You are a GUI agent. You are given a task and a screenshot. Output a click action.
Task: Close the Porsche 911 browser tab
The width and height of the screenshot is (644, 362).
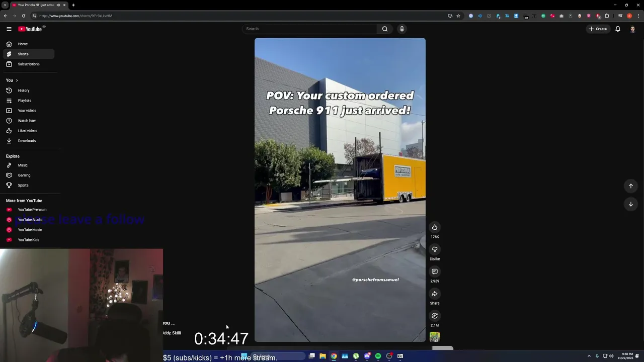[64, 5]
